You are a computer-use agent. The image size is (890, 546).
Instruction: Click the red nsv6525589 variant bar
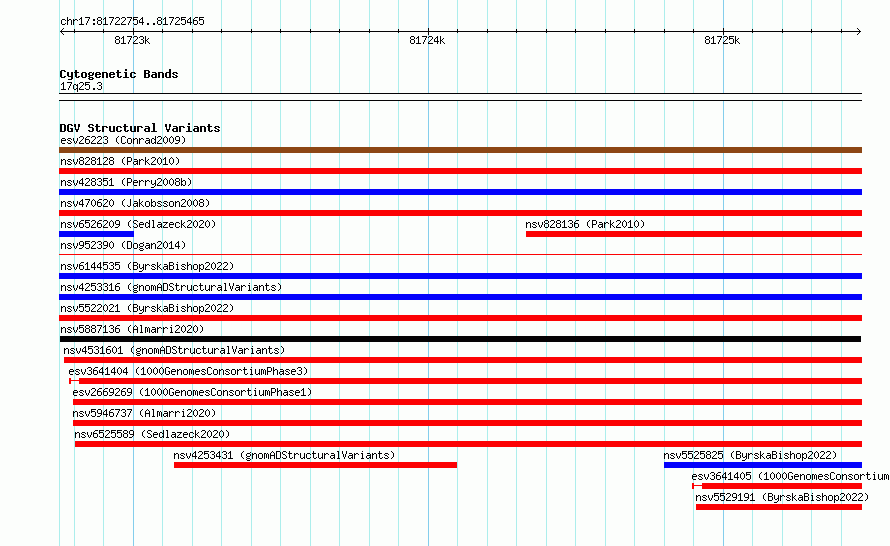pyautogui.click(x=468, y=444)
